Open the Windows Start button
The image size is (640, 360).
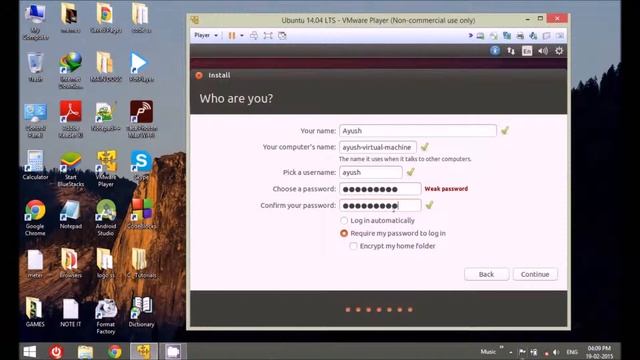coord(29,351)
